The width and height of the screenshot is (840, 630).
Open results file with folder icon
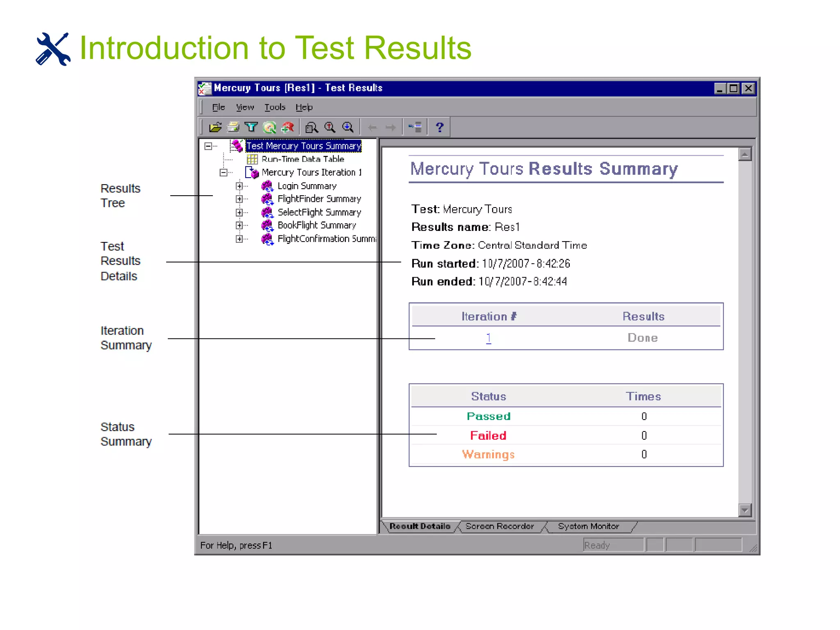215,128
